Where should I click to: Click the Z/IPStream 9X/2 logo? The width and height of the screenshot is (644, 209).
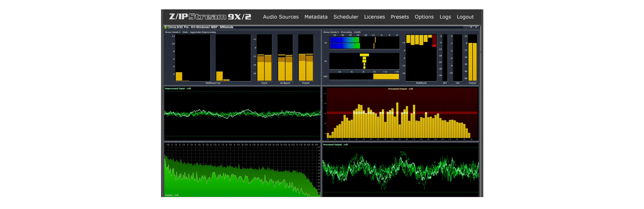[x=210, y=16]
